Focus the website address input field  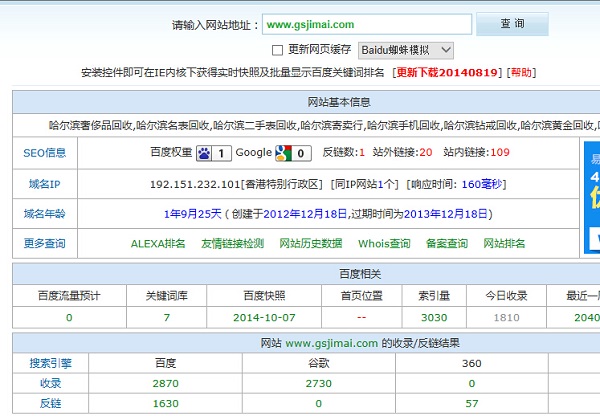(x=367, y=24)
